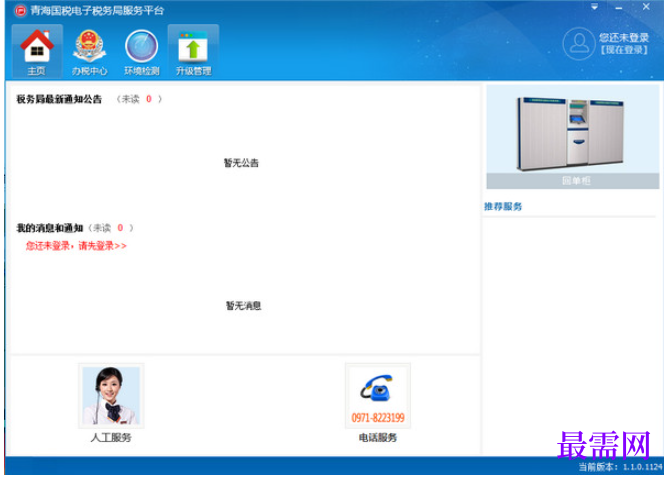Click unread count beside 税务局最新通知公告
Image resolution: width=669 pixels, height=477 pixels.
click(x=149, y=99)
